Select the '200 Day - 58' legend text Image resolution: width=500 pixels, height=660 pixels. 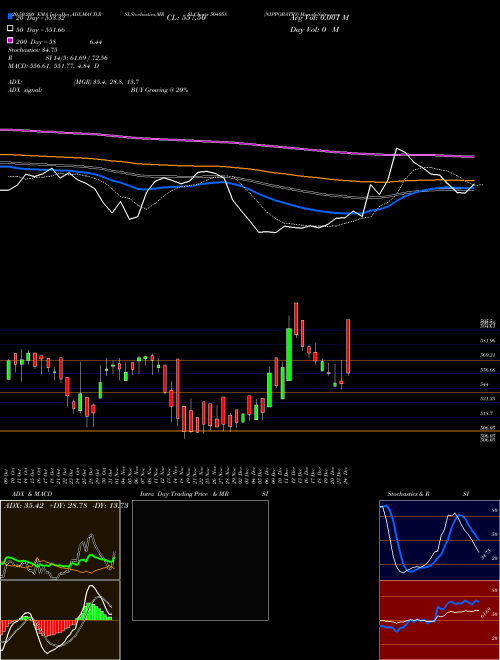tap(36, 42)
